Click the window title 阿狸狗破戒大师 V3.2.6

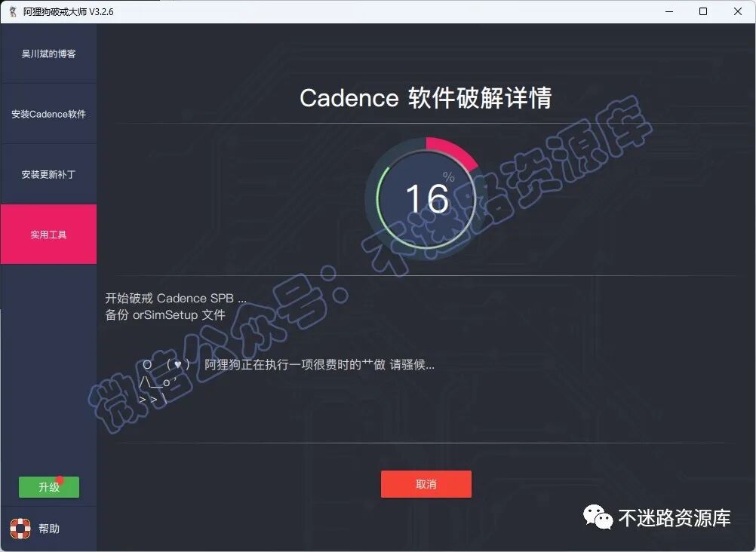coord(68,11)
